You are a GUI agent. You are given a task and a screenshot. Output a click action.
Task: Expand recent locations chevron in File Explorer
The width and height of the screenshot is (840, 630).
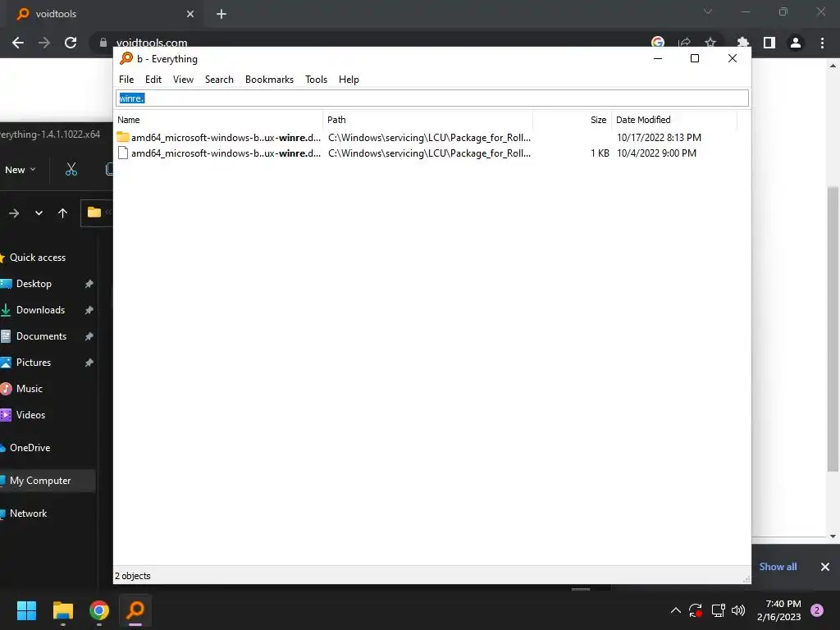(39, 213)
